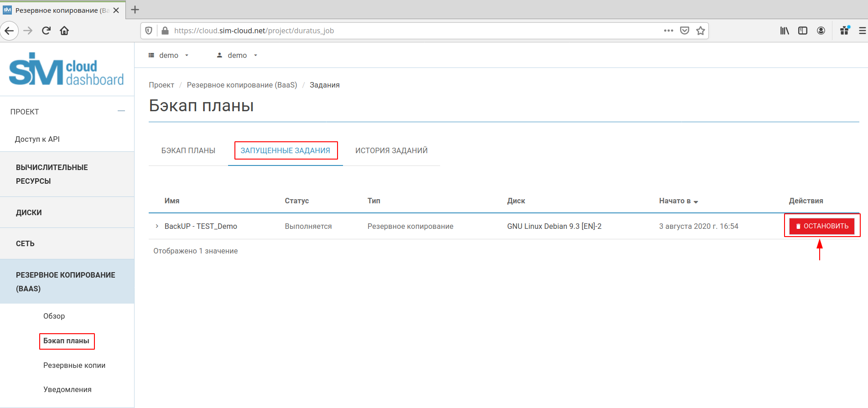Toggle the browser sidebar view icon
The image size is (868, 408).
(x=802, y=31)
